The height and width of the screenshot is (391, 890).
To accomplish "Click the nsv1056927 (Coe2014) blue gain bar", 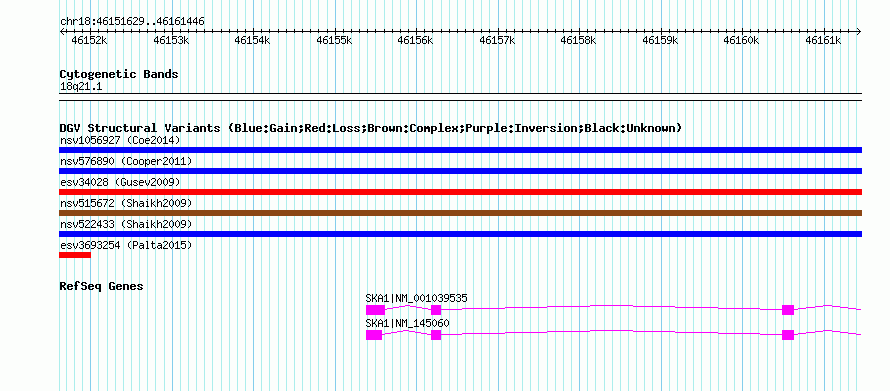I will 460,150.
